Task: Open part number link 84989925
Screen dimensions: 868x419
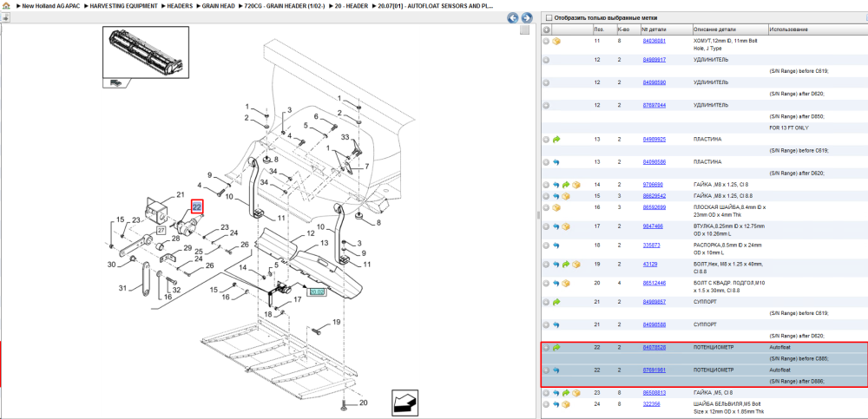Action: (654, 140)
